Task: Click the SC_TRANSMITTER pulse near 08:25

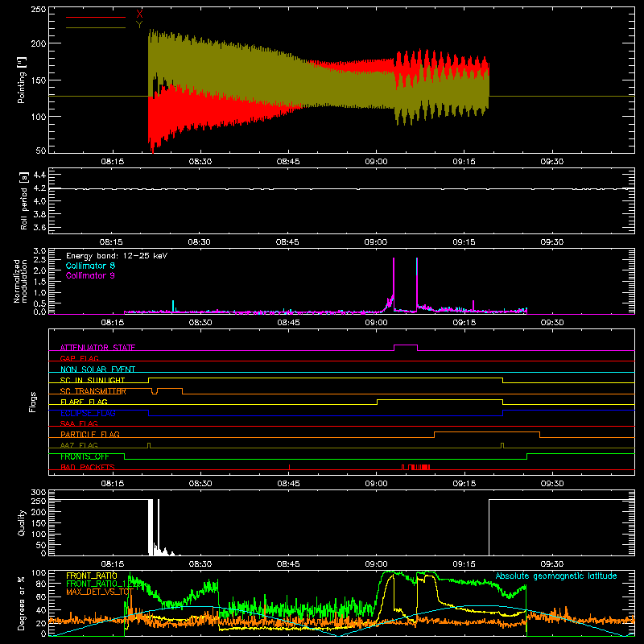Action: click(x=170, y=389)
